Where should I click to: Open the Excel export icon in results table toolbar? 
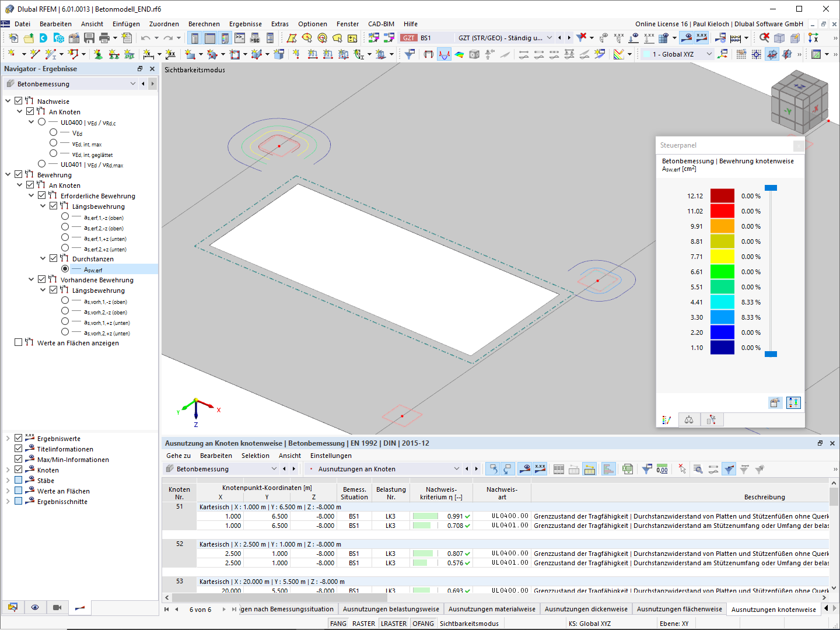(626, 468)
